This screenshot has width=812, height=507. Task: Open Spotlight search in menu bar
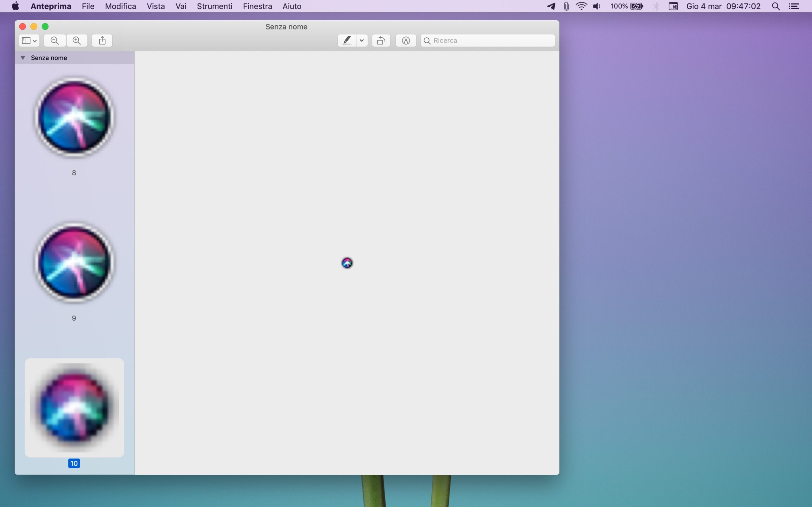point(776,6)
